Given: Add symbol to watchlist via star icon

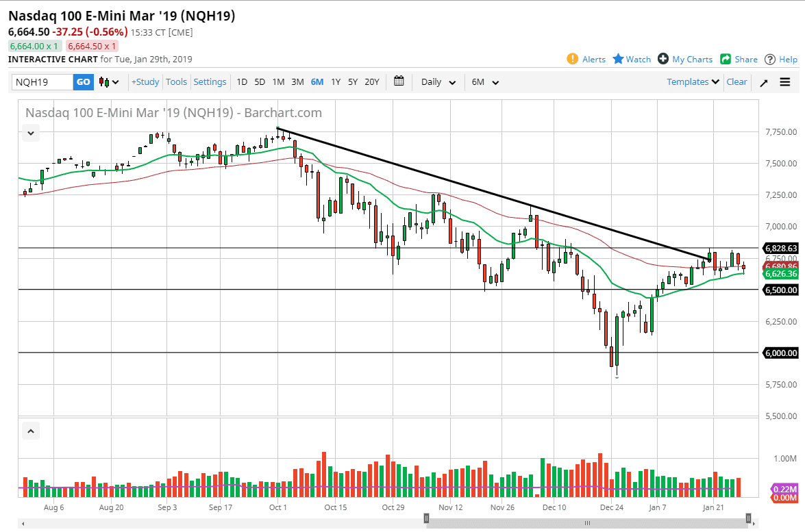Looking at the screenshot, I should point(617,59).
